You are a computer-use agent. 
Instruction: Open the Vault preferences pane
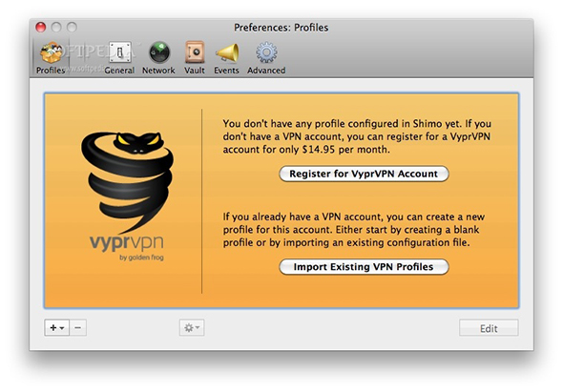tap(195, 57)
